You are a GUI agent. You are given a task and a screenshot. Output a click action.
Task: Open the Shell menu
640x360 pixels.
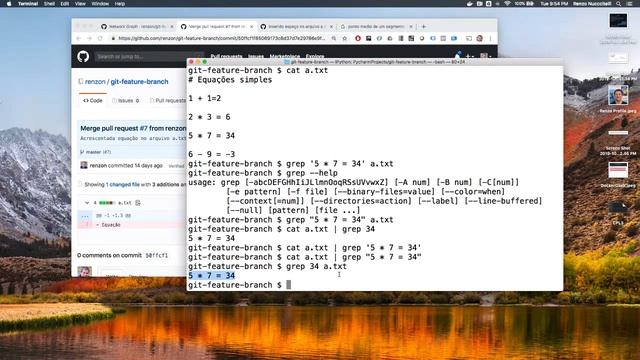point(49,4)
